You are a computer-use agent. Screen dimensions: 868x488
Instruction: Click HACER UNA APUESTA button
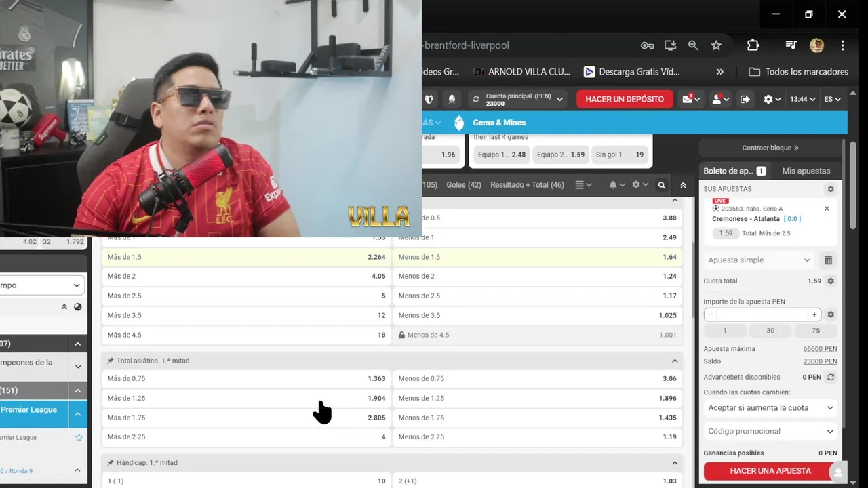point(770,471)
